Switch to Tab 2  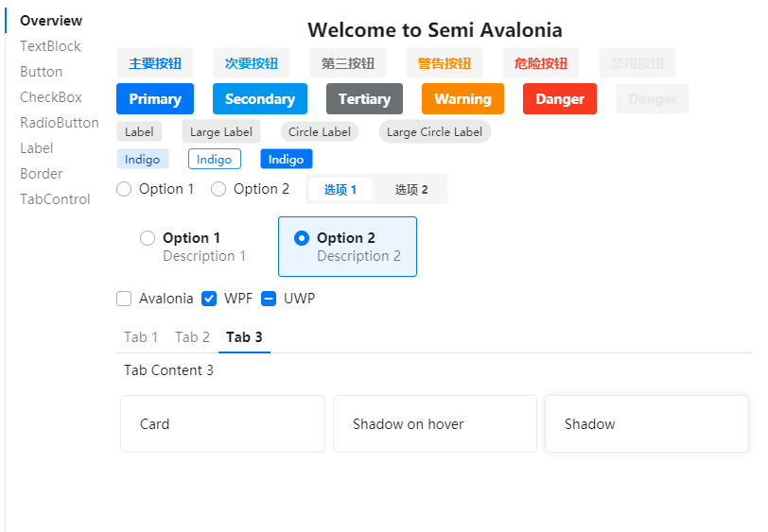pyautogui.click(x=192, y=337)
